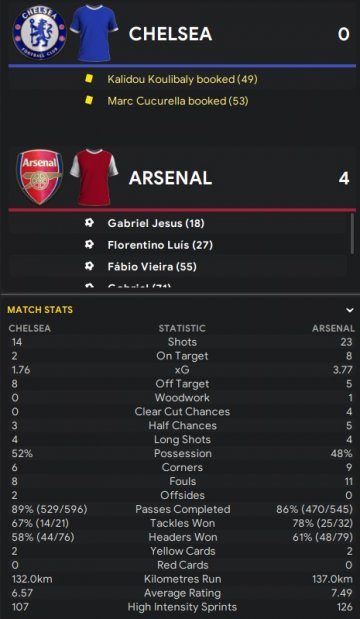
Task: Open Marc Cucurella booked event
Action: click(178, 101)
